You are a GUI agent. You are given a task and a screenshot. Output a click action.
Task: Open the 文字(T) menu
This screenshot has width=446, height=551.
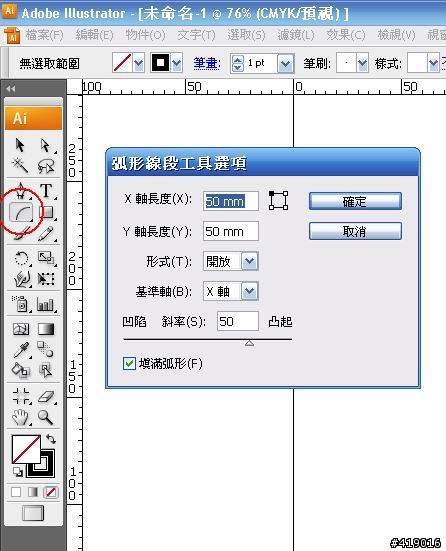(x=196, y=35)
